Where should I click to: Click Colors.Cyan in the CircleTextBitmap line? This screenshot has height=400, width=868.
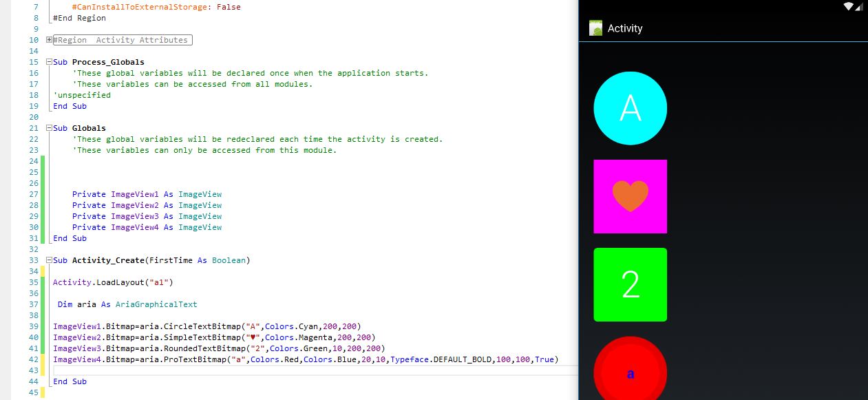288,326
